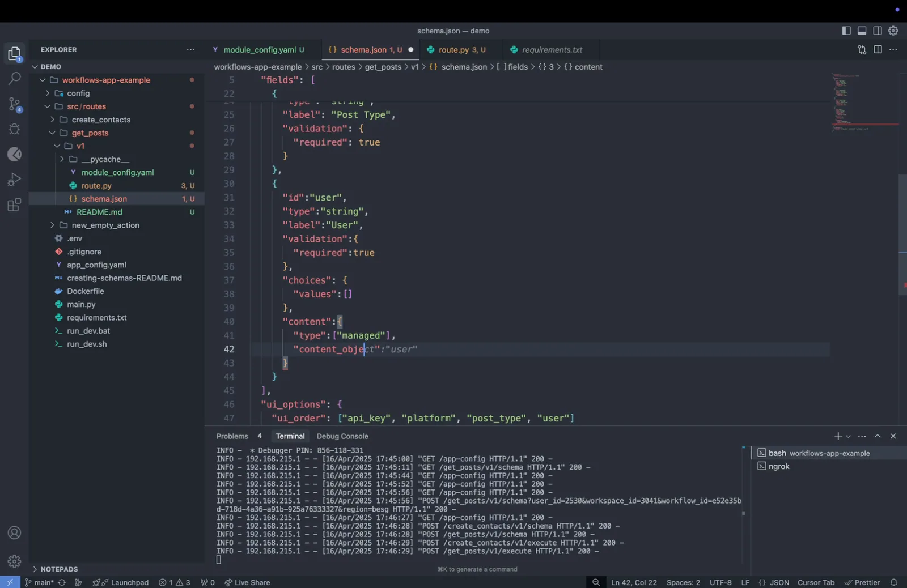Toggle bottom panel layout icon
The image size is (907, 588).
862,31
